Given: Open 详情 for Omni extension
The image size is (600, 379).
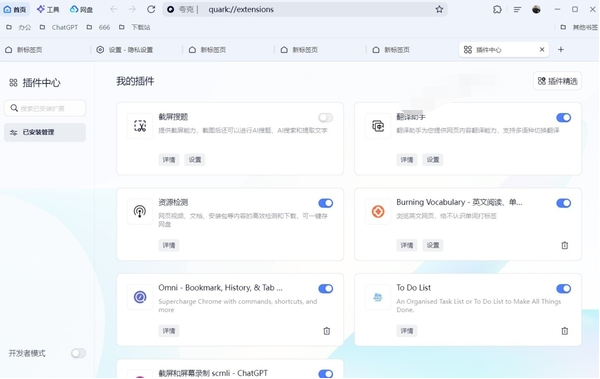Looking at the screenshot, I should coord(169,331).
